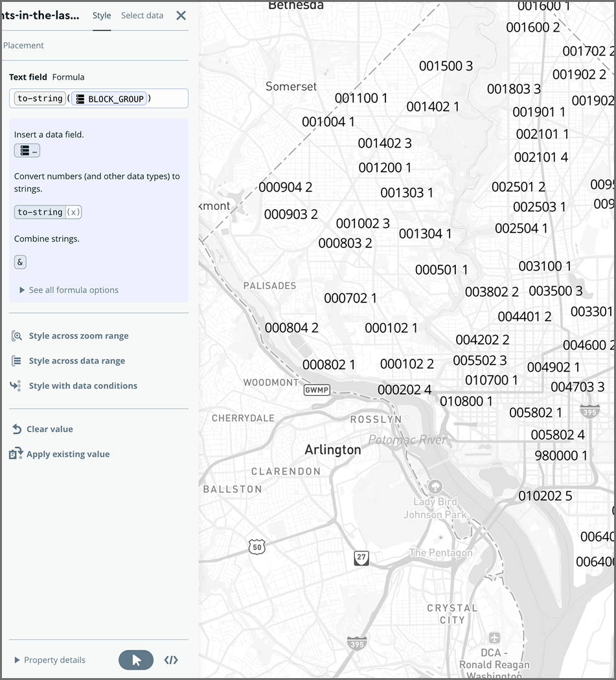616x680 pixels.
Task: Switch to the code editor view
Action: tap(170, 659)
